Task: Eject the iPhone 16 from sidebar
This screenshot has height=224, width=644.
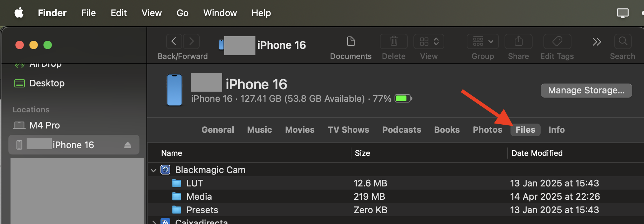Action: 128,145
